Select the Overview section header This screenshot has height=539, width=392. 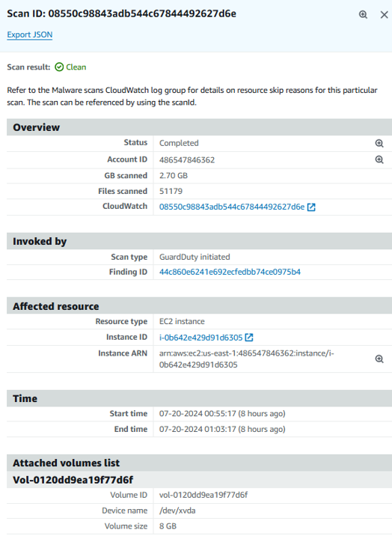coord(199,127)
